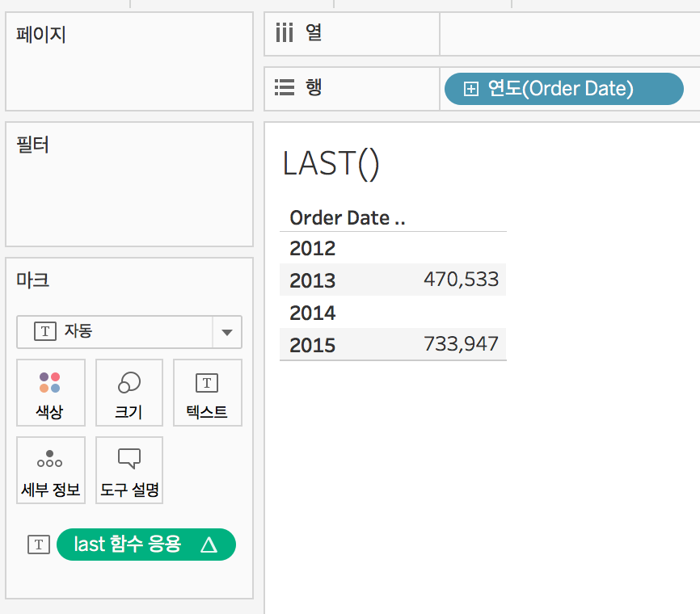Expand the 연도(Order Date) pill plus icon
Image resolution: width=700 pixels, height=614 pixels.
pos(471,89)
